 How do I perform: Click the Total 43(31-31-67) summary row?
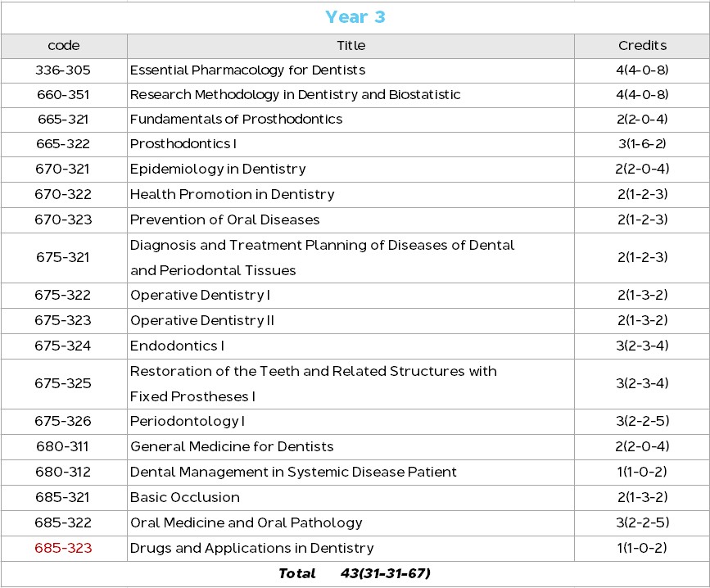(355, 573)
